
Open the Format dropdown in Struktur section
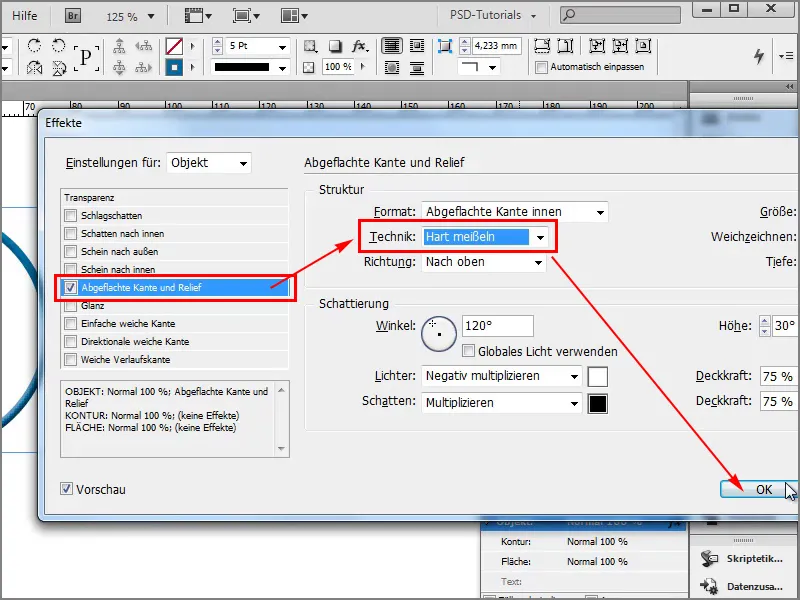(510, 212)
